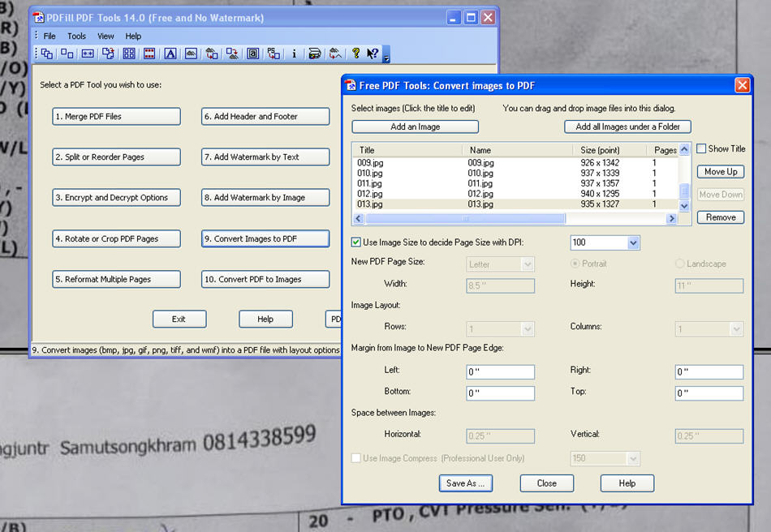This screenshot has width=771, height=532.
Task: Select the Landscape radio button
Action: coord(679,264)
